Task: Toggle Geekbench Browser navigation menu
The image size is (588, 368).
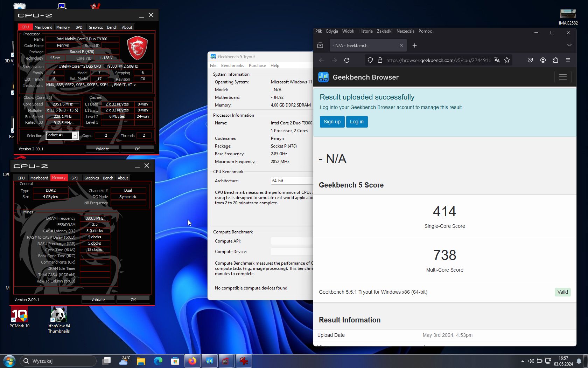Action: click(563, 77)
